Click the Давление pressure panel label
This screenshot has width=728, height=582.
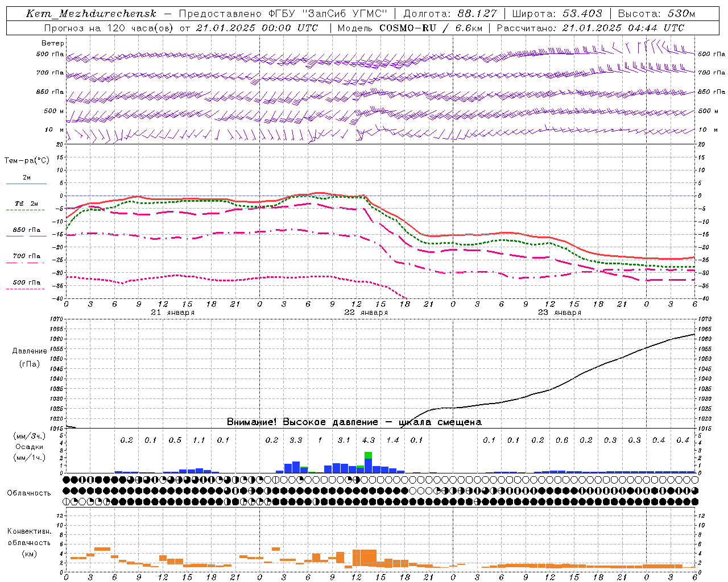pos(30,351)
